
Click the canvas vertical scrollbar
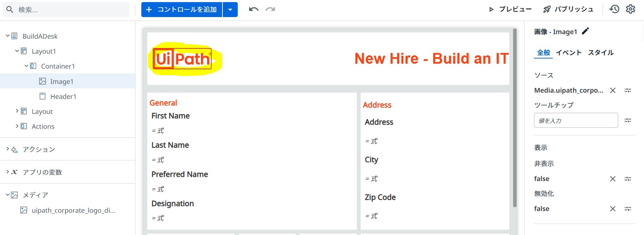[x=515, y=118]
